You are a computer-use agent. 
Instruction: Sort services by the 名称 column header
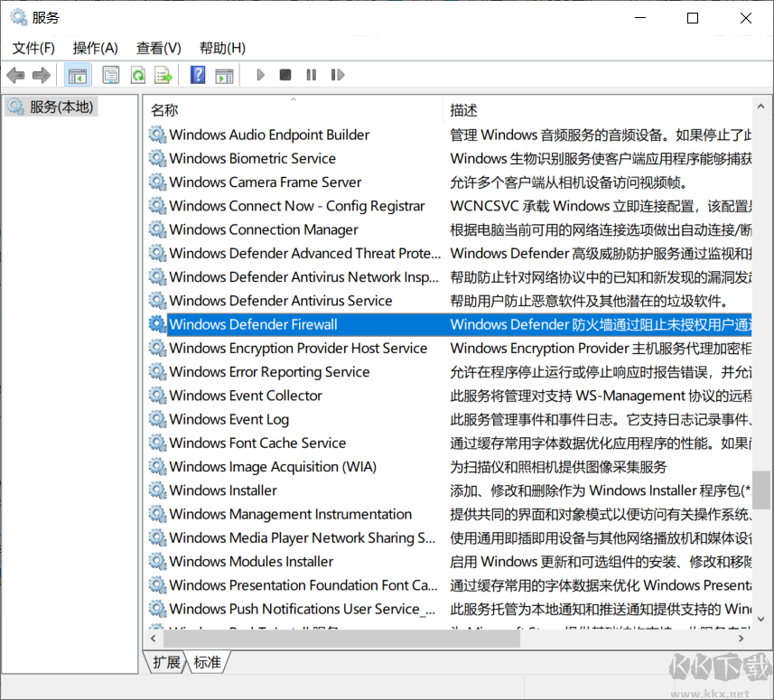point(164,110)
